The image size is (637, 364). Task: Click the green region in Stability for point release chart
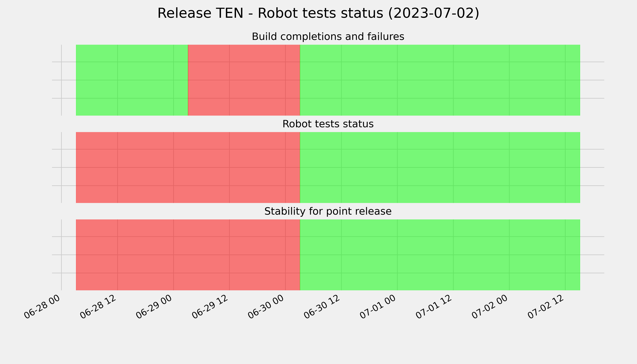tap(440, 255)
